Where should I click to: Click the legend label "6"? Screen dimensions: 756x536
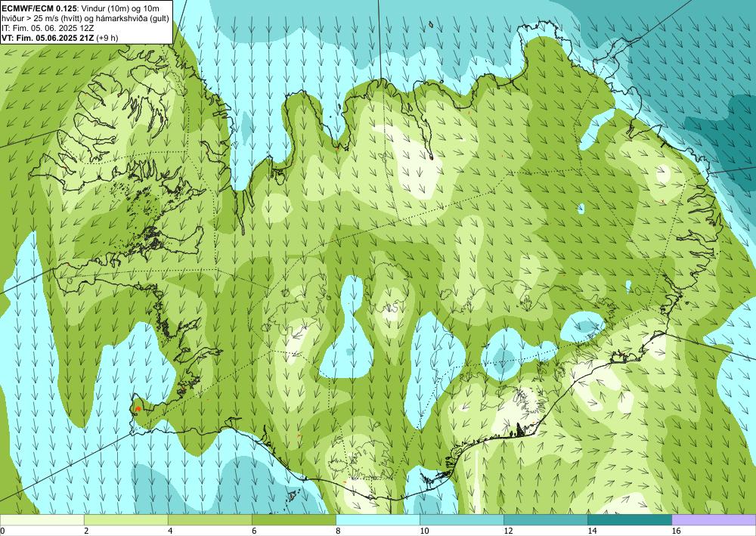[254, 531]
